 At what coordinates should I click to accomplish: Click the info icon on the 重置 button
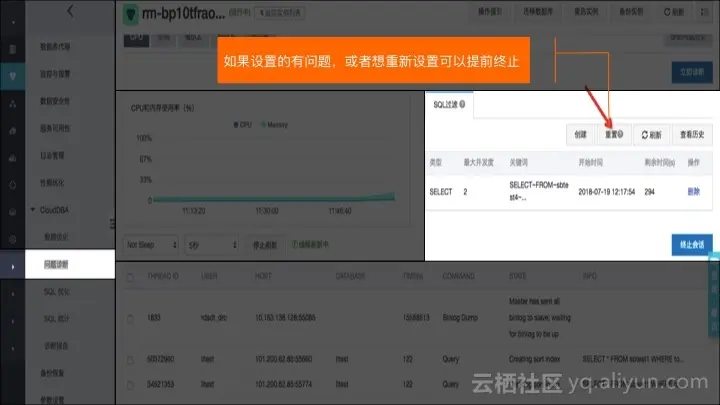click(620, 134)
